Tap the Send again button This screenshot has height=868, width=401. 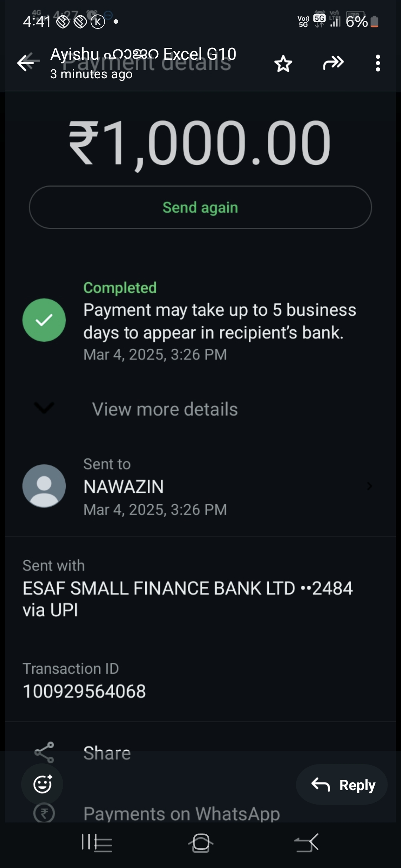pos(200,207)
